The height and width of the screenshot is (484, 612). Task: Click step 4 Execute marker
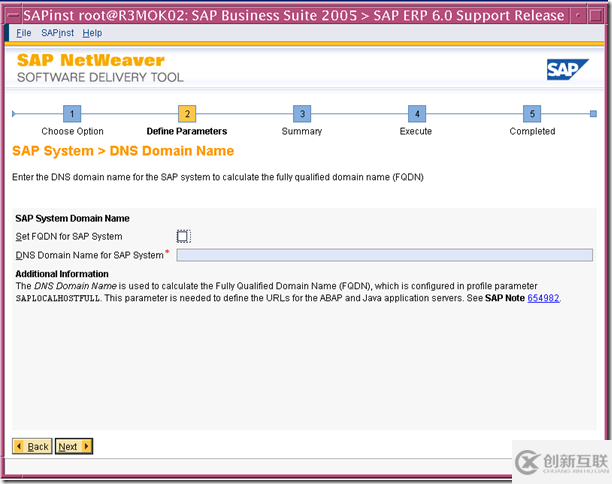[417, 114]
